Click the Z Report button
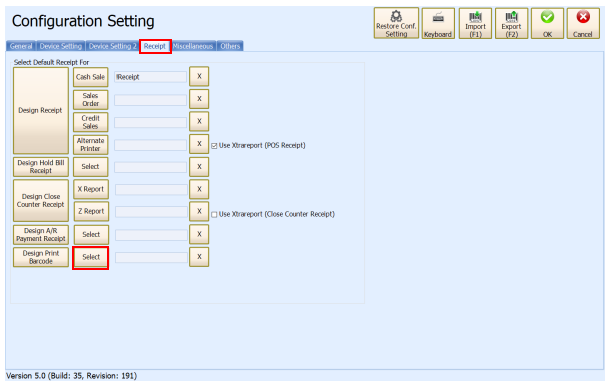 coord(91,211)
